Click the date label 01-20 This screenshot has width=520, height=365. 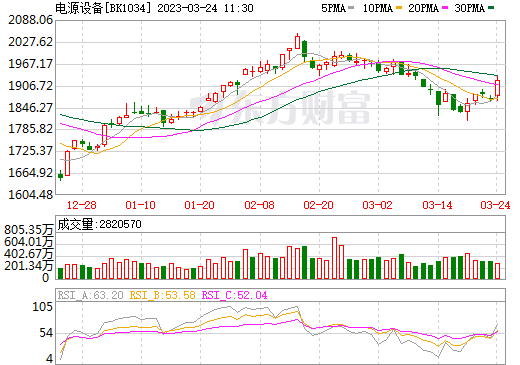(199, 205)
